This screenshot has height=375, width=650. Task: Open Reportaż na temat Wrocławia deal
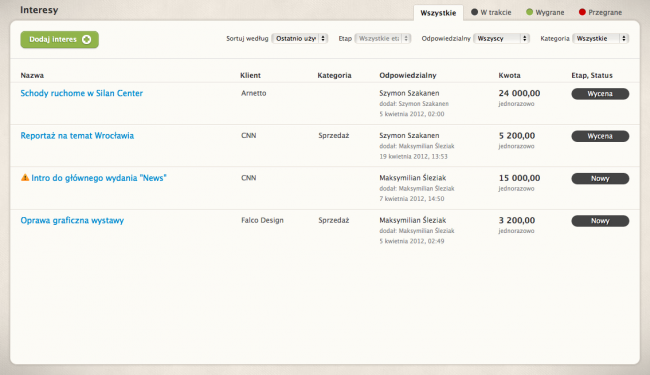point(77,135)
